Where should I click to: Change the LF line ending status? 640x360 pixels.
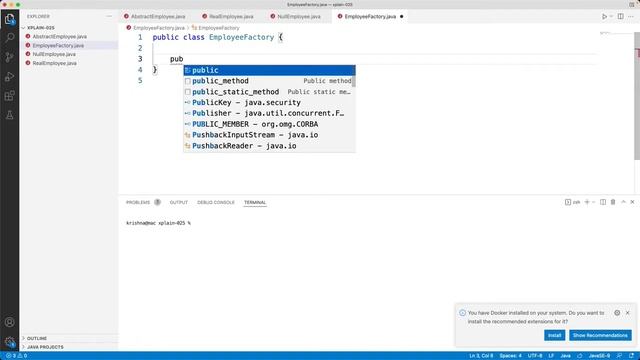point(551,356)
